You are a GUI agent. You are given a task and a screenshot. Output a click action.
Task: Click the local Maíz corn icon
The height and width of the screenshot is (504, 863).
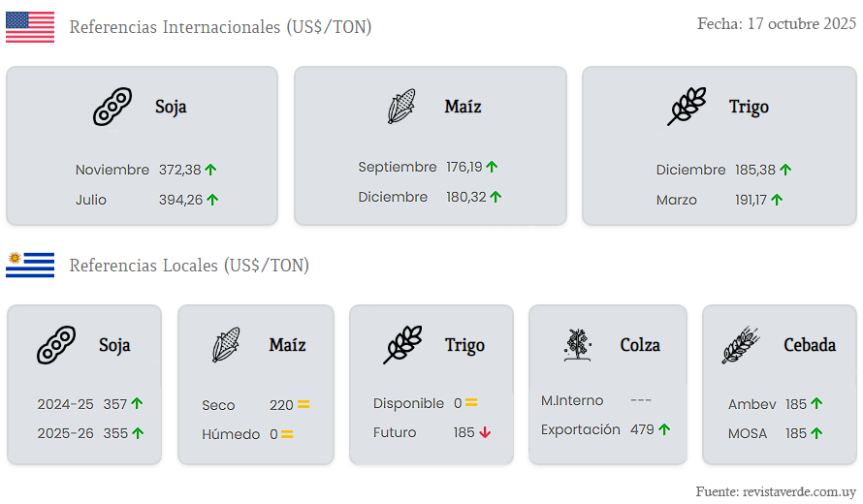coord(226,345)
